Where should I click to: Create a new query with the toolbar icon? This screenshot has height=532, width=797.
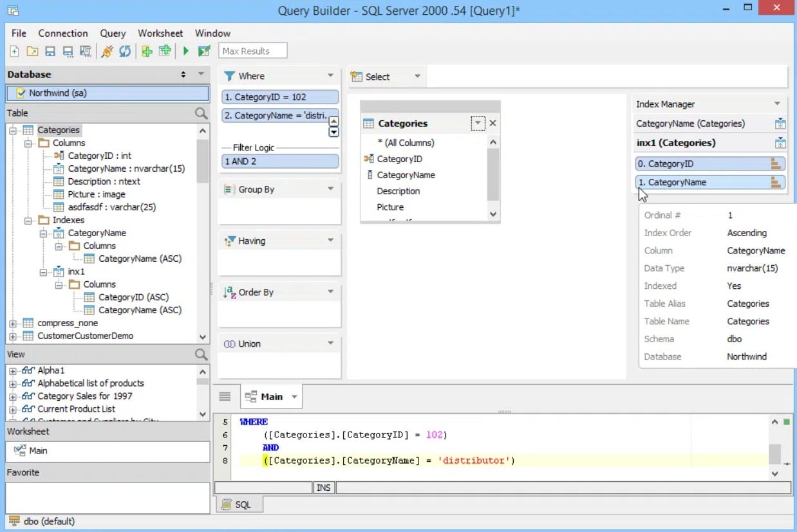pyautogui.click(x=14, y=50)
